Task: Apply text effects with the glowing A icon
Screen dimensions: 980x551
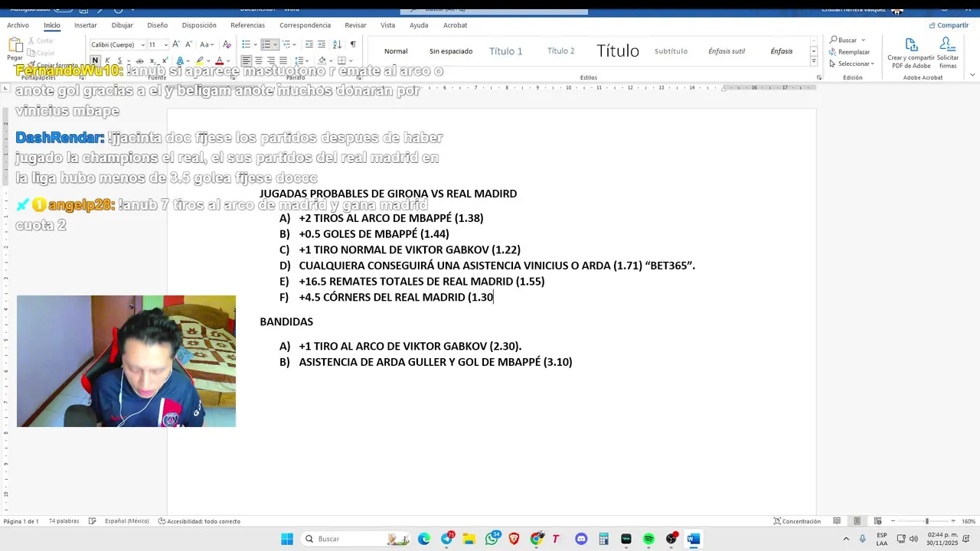Action: 180,60
